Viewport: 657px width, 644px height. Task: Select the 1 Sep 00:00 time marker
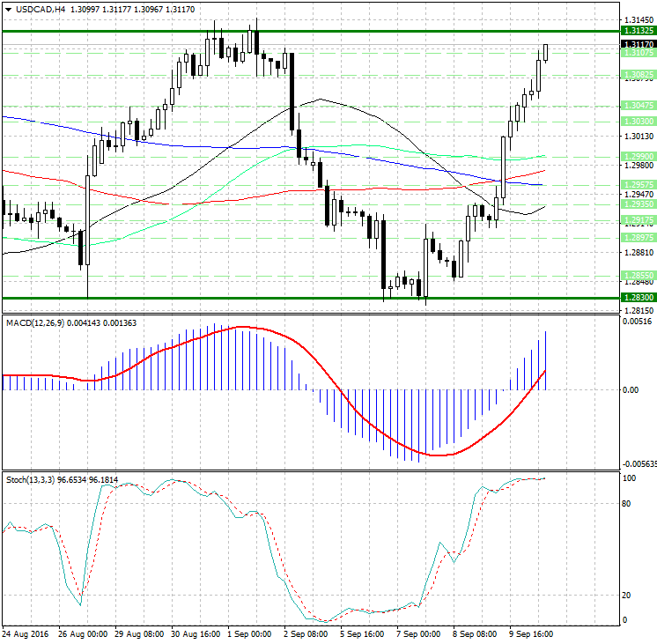[x=249, y=633]
